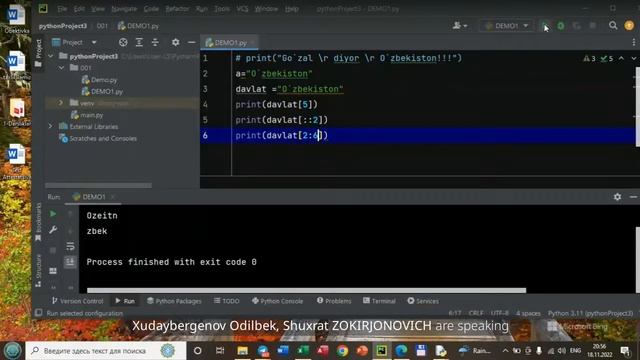Open the Tools menu

click(x=222, y=9)
